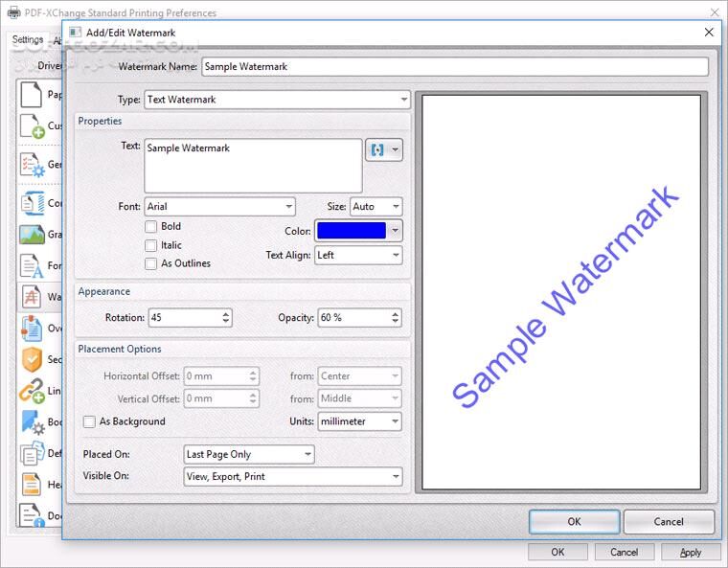Click the blue Color swatch

coord(351,231)
